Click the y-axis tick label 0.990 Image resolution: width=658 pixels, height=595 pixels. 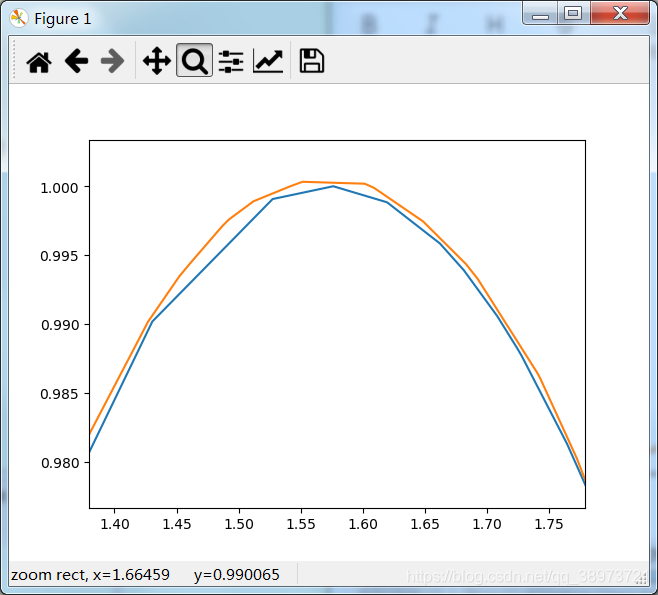click(x=60, y=325)
